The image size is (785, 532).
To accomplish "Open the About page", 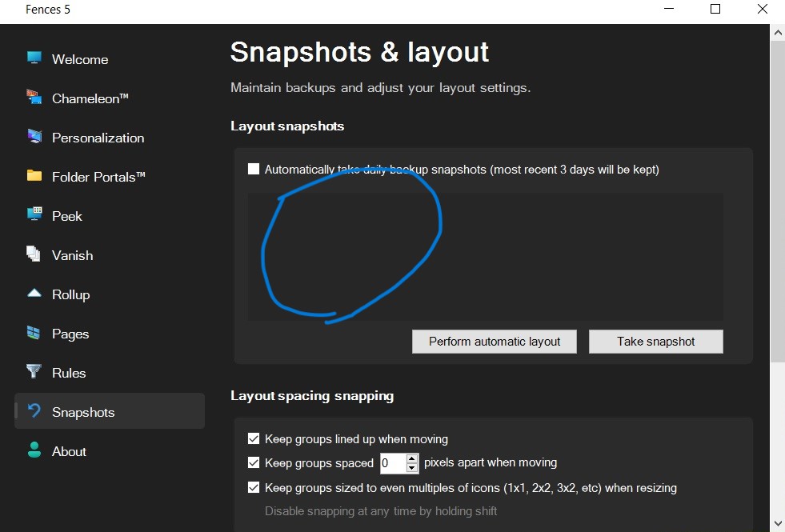I will point(110,451).
